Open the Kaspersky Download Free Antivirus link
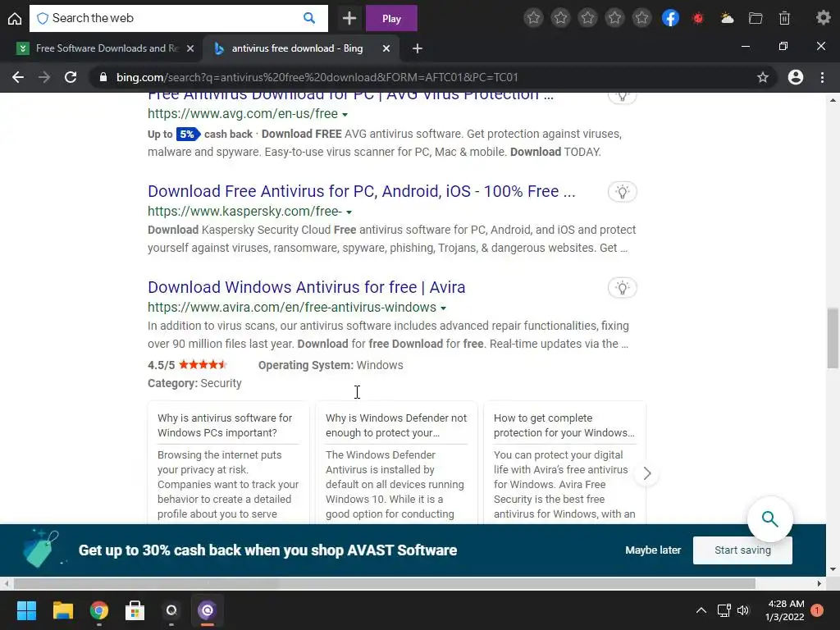Screen dimensions: 840x630 362,191
